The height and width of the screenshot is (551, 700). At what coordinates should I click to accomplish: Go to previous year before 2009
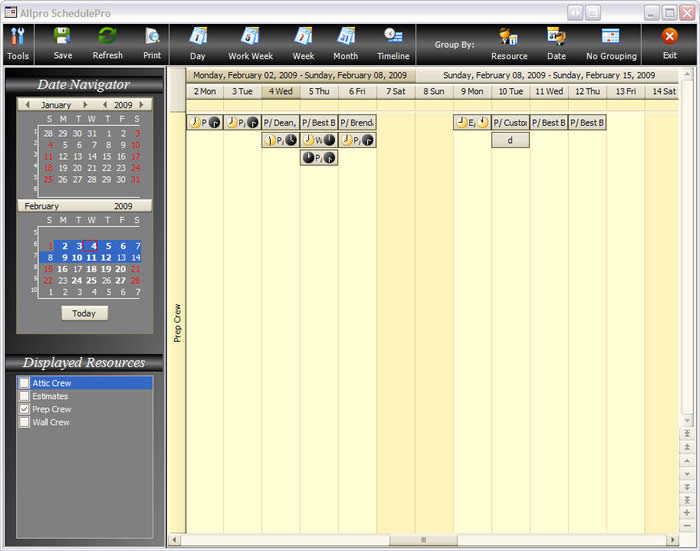[x=105, y=104]
